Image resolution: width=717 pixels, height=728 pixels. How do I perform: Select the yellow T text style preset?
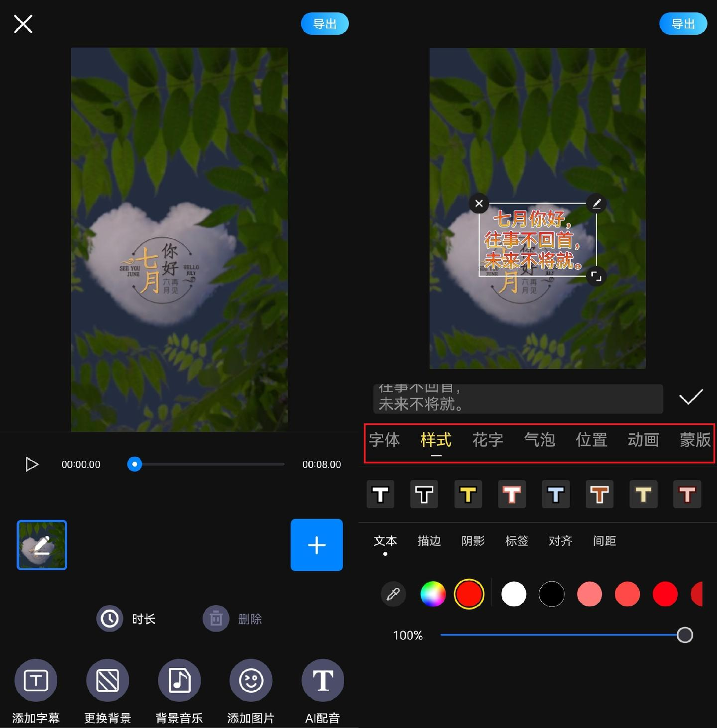pos(468,495)
